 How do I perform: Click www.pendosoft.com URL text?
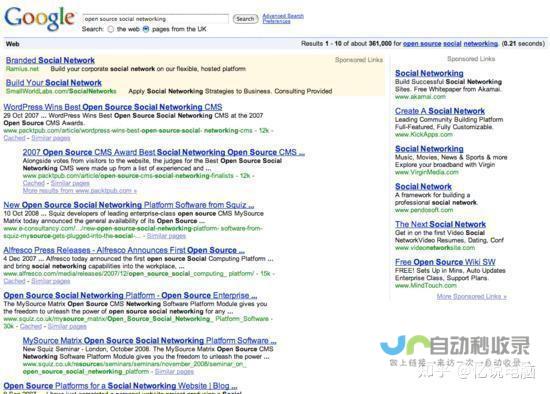tap(424, 210)
